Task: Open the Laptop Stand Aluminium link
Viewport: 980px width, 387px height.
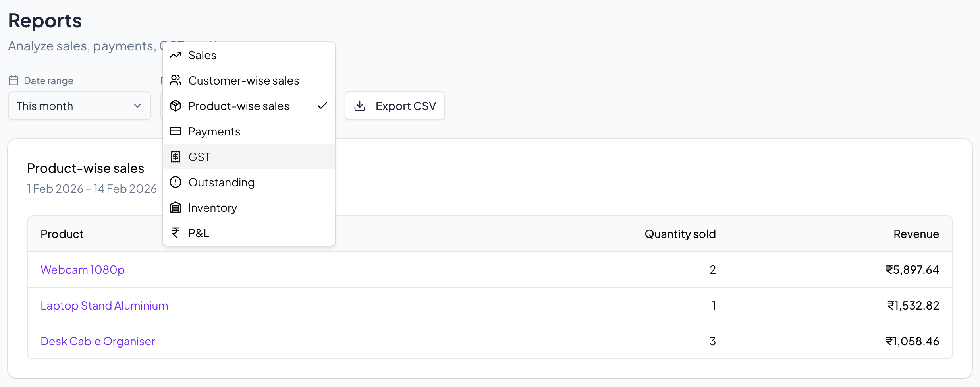Action: tap(104, 306)
